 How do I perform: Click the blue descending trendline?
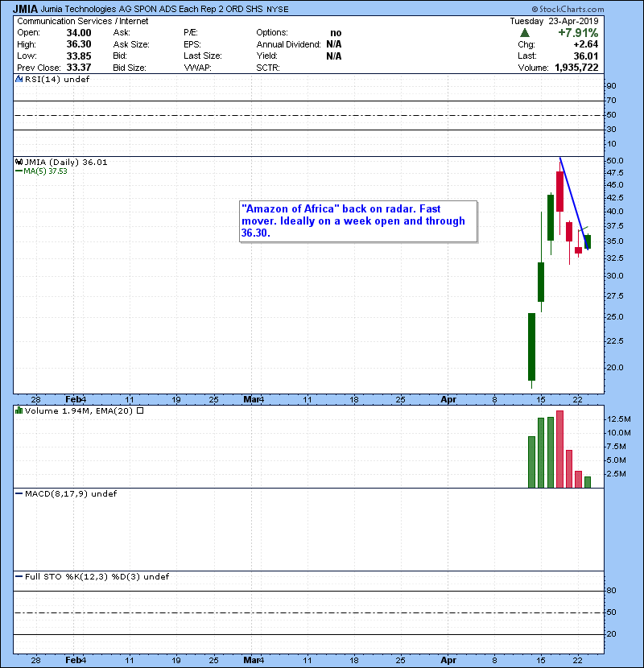click(574, 204)
